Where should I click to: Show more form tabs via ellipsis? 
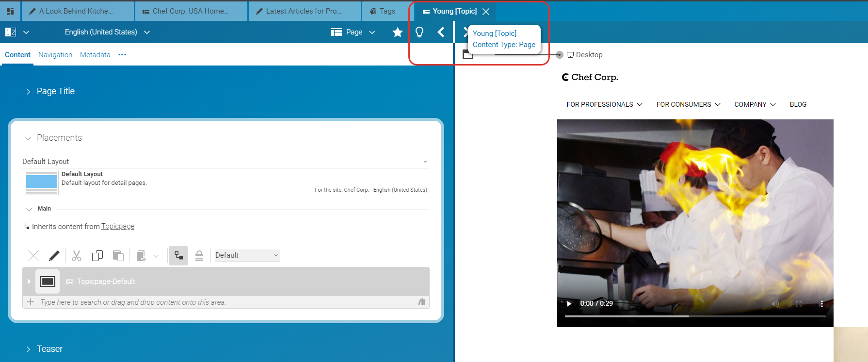tap(122, 55)
